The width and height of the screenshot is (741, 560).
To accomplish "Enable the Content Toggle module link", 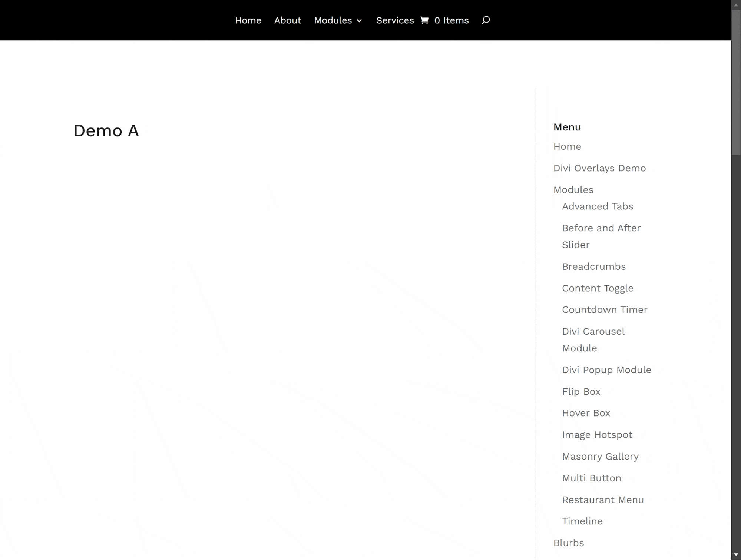I will click(598, 288).
